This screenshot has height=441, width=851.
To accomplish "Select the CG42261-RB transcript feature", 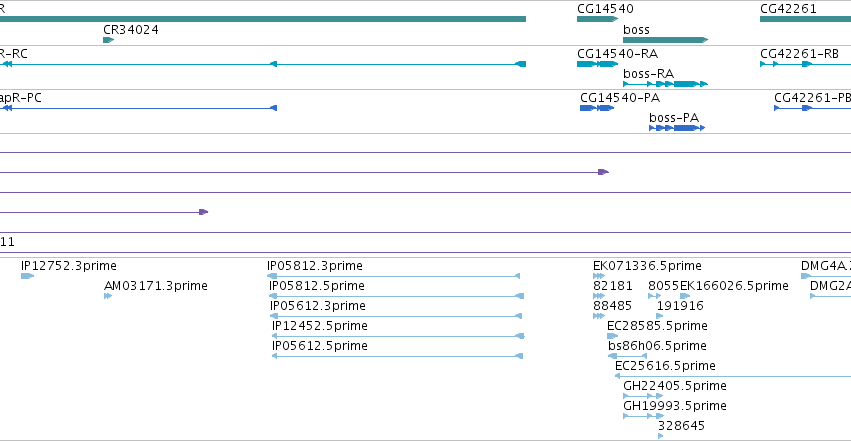I will tap(805, 64).
